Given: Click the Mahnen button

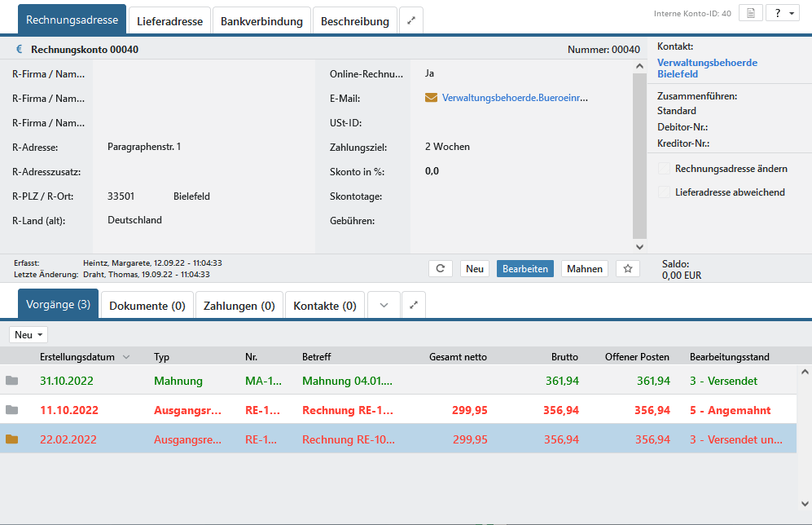Looking at the screenshot, I should pos(584,269).
